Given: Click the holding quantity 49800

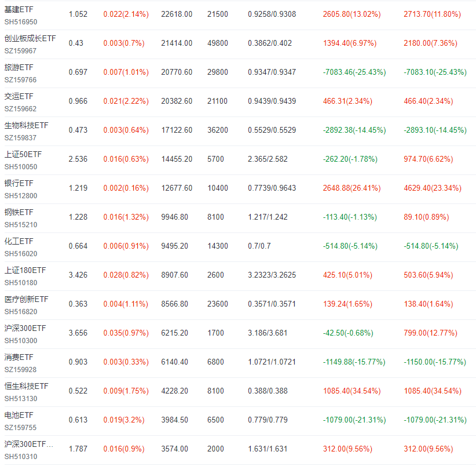Looking at the screenshot, I should 218,43.
